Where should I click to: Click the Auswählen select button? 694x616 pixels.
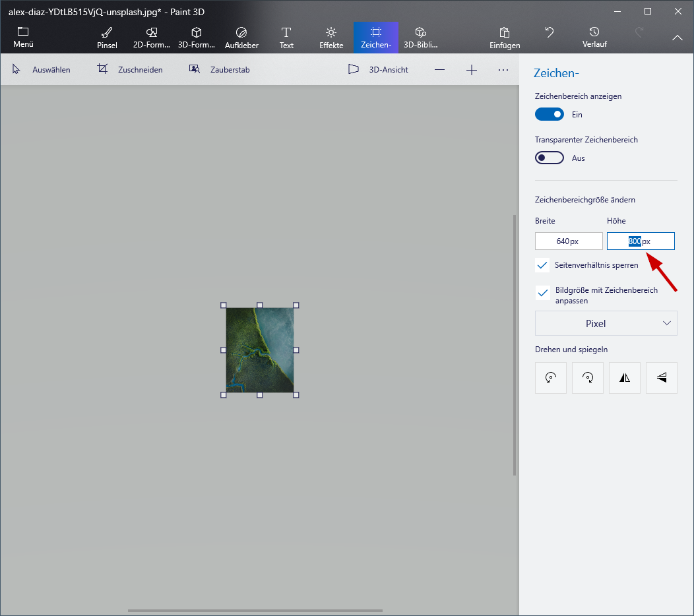(42, 69)
